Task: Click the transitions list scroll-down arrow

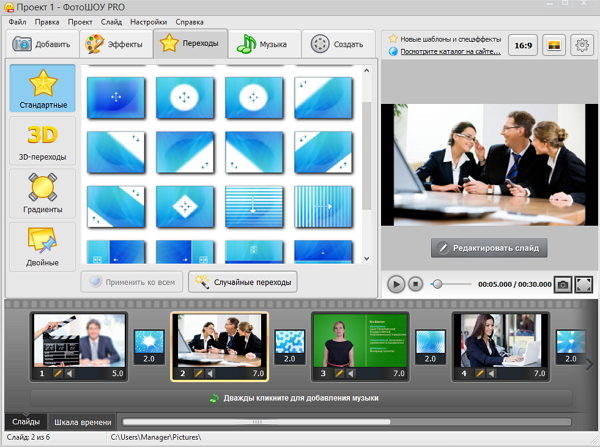Action: click(x=367, y=258)
